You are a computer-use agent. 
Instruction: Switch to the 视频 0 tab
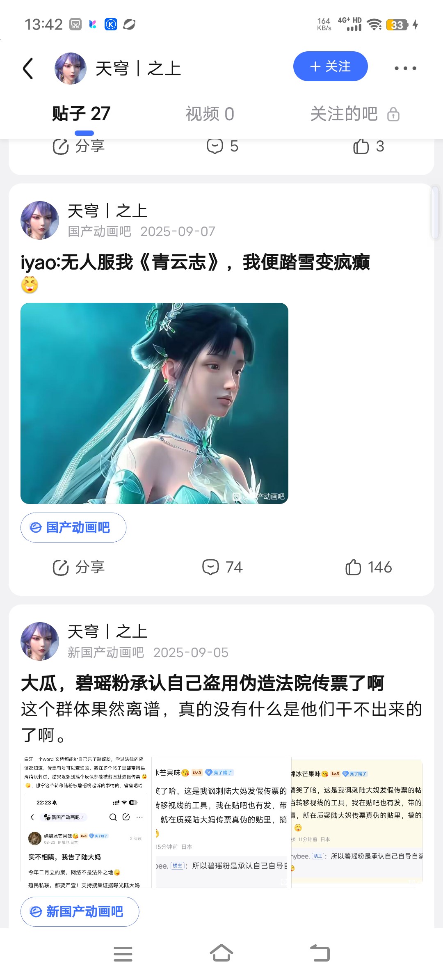(210, 114)
